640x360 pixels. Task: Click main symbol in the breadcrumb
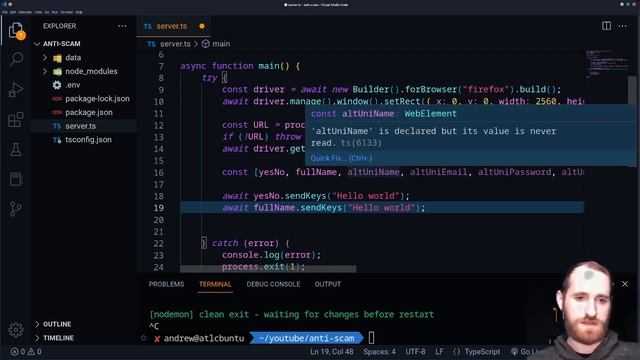pos(221,44)
